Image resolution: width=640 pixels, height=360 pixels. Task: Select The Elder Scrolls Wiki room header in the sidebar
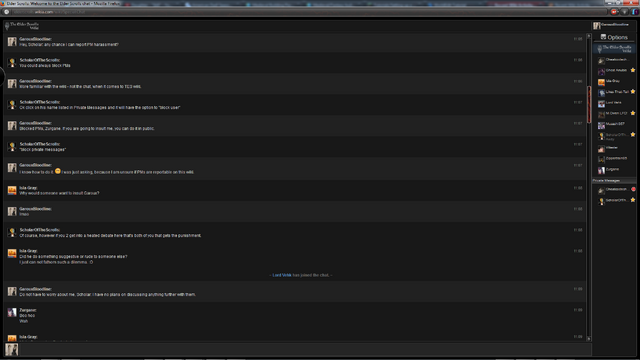[614, 49]
